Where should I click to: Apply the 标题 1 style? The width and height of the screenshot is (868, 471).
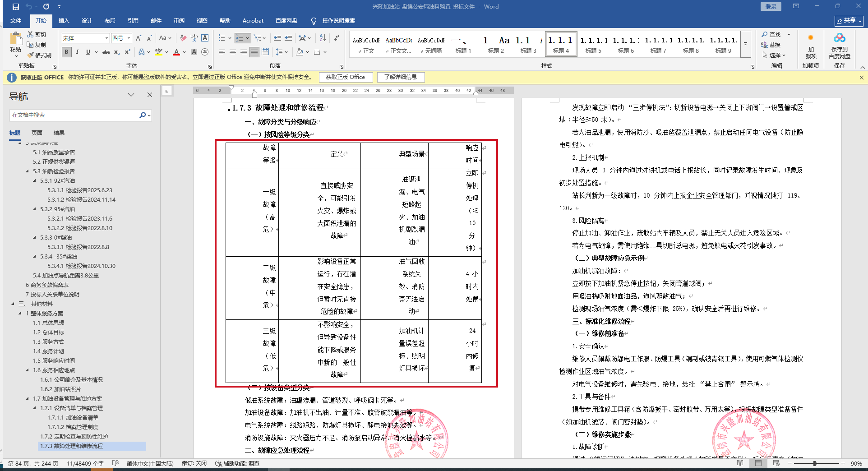click(x=463, y=44)
